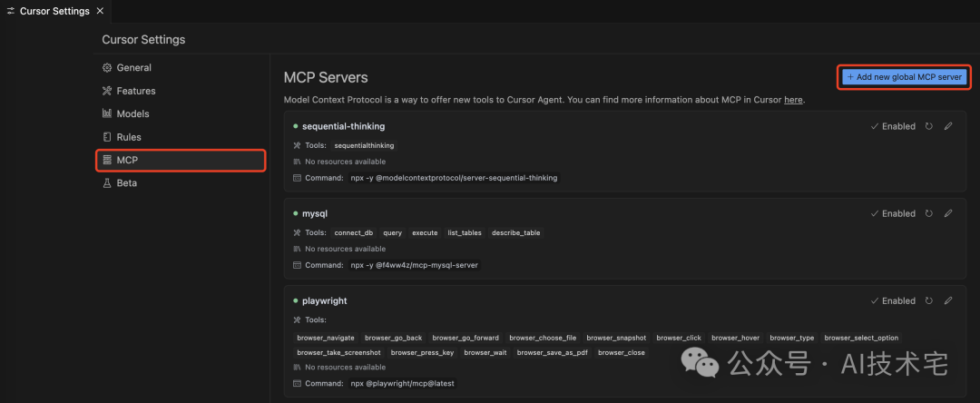Click the Tools icon in sequential-thinking card

click(297, 145)
